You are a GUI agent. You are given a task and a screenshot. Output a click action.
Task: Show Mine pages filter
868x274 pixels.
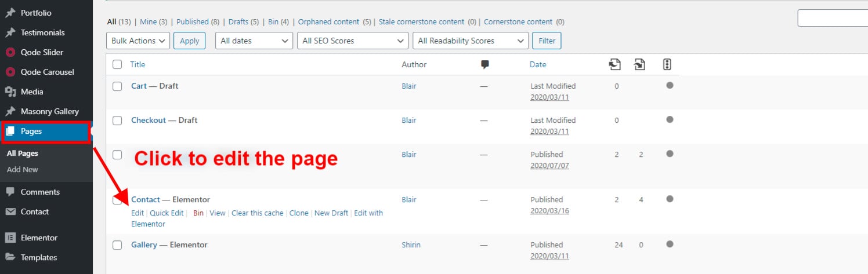149,22
